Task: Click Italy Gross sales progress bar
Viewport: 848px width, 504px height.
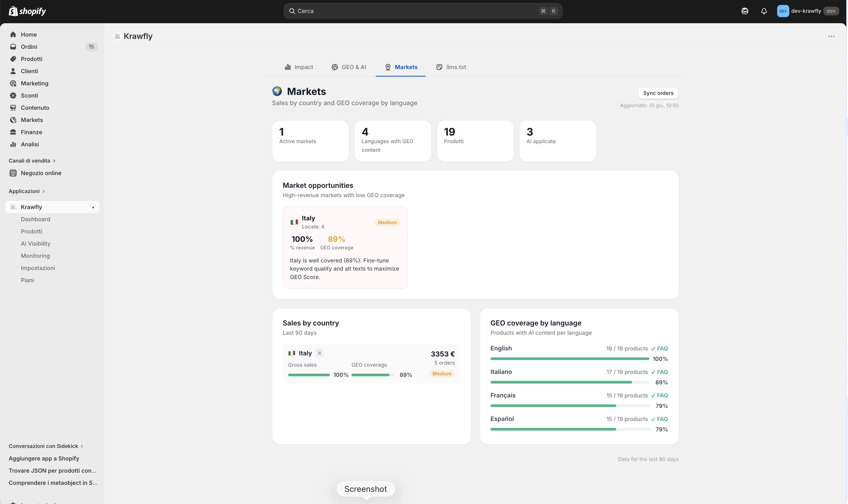Action: tap(309, 375)
